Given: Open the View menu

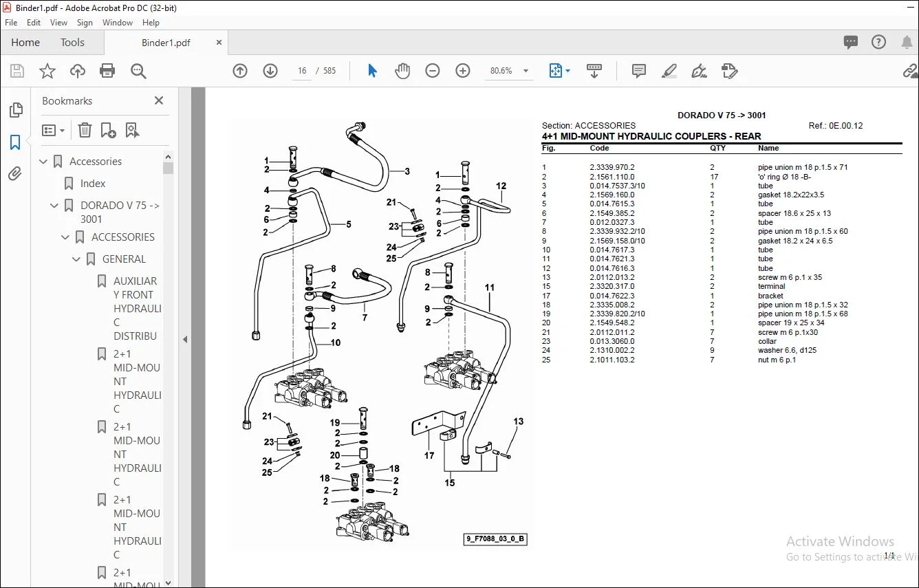Looking at the screenshot, I should click(58, 23).
